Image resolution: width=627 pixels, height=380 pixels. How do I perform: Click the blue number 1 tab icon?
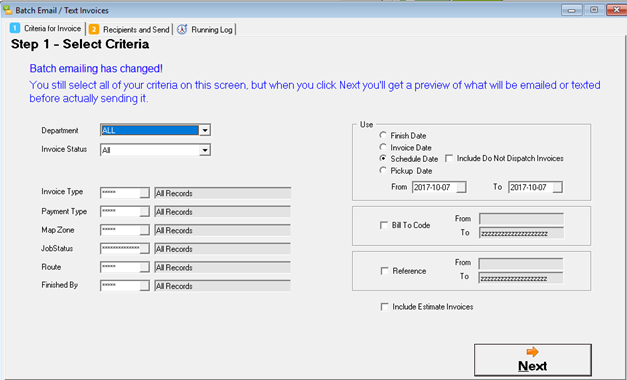pyautogui.click(x=15, y=28)
